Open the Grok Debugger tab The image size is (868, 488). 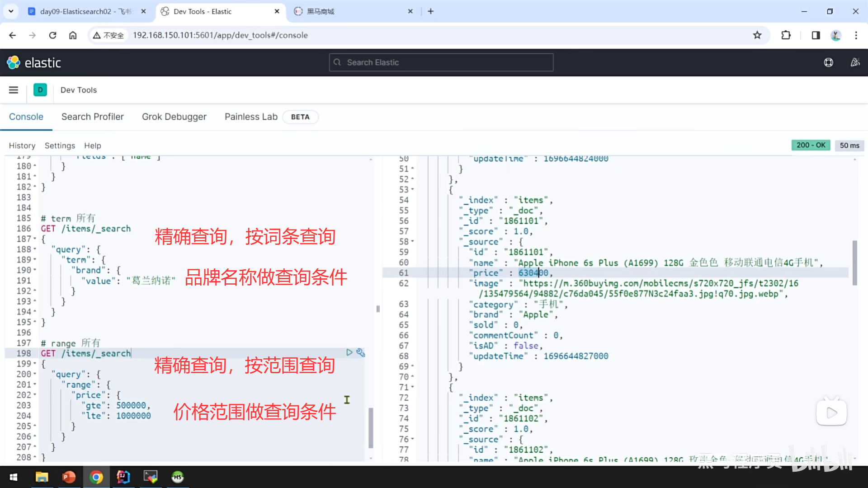click(x=174, y=117)
